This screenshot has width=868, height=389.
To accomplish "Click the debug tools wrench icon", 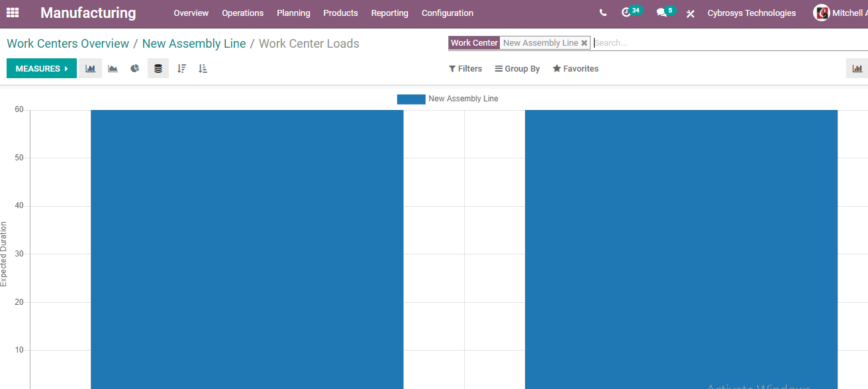I will (x=691, y=13).
